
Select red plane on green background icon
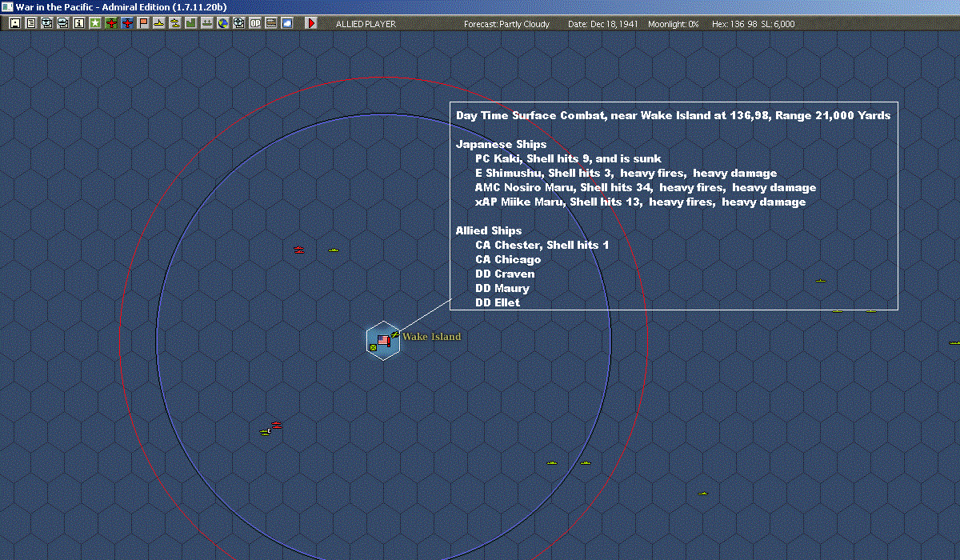pyautogui.click(x=111, y=23)
